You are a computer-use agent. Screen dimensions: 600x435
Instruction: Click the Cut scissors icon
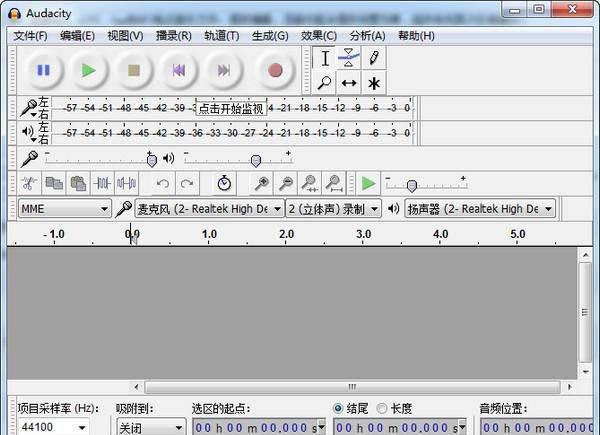coord(29,184)
